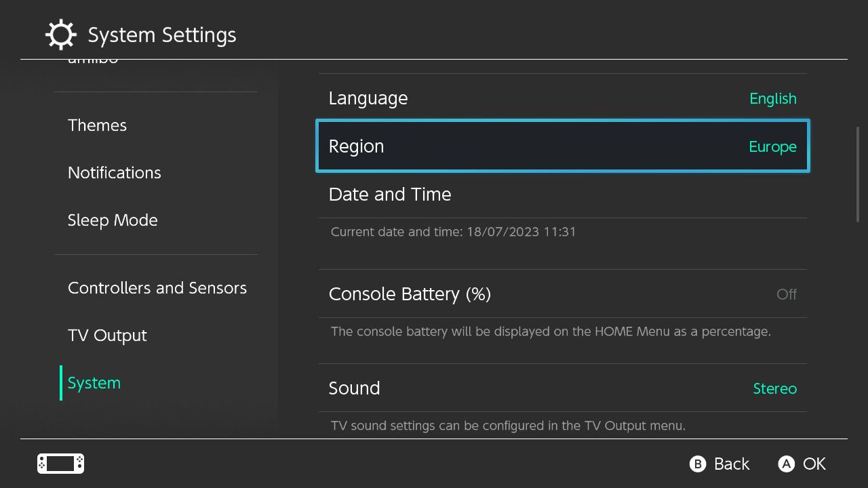Open Sleep Mode settings
The image size is (868, 488).
113,220
